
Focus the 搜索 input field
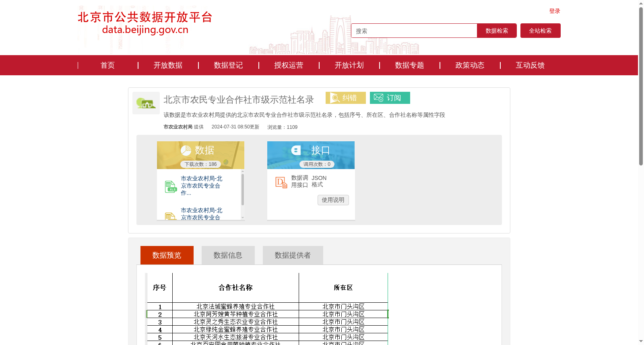tap(414, 31)
